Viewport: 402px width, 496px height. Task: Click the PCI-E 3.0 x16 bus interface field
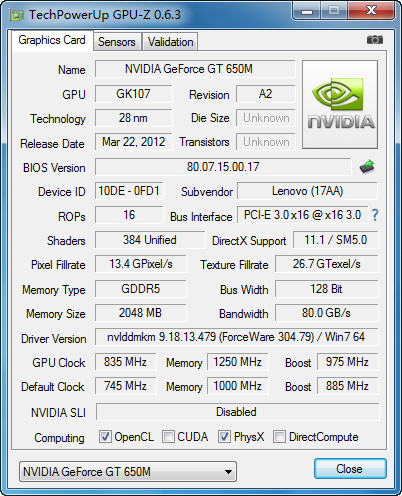[302, 215]
